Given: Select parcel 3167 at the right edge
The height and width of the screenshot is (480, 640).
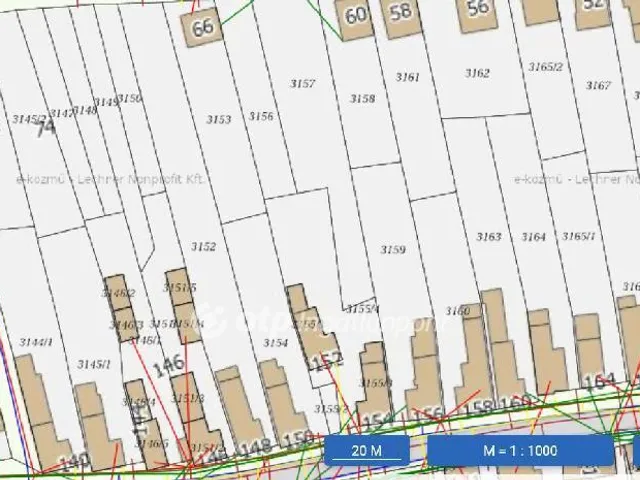Looking at the screenshot, I should point(598,86).
